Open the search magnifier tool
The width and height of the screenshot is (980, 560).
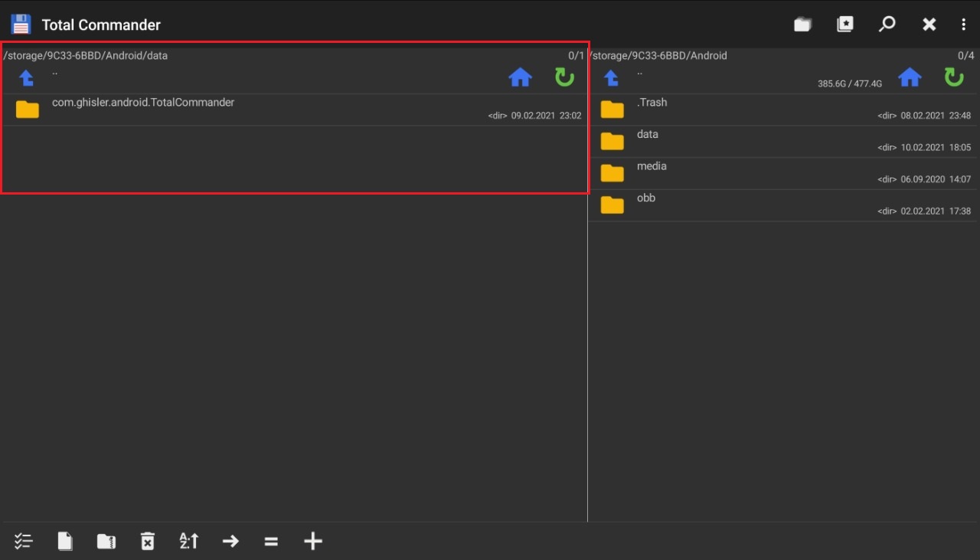click(x=887, y=25)
